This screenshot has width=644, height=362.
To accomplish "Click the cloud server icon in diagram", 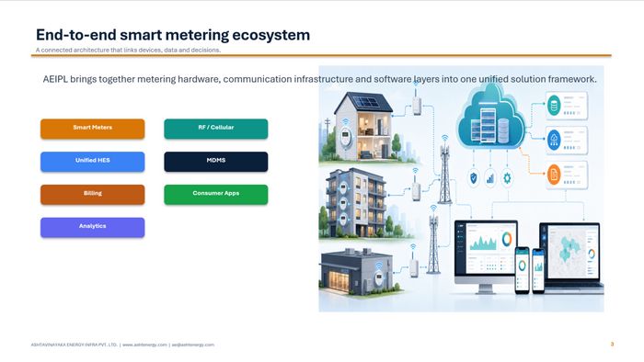I will (490, 119).
